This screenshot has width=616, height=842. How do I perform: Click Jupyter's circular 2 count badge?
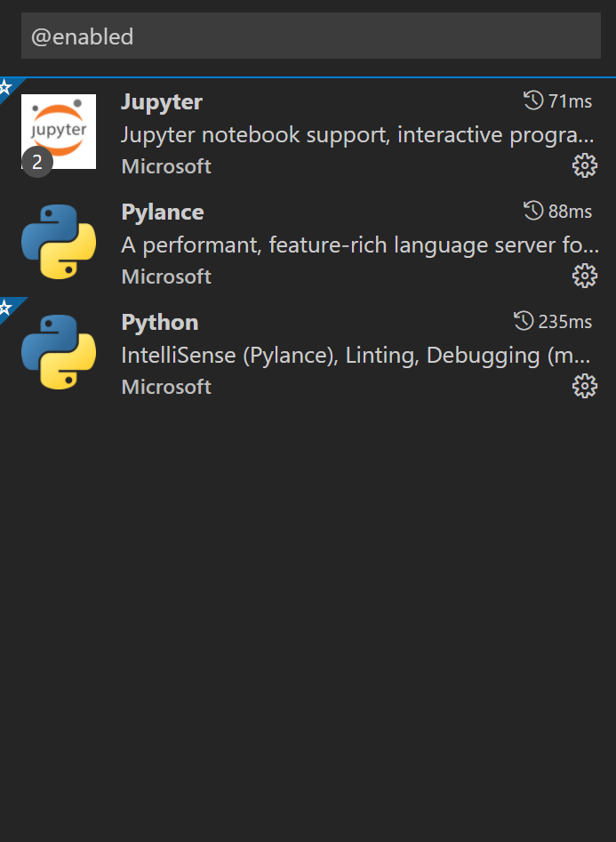click(36, 163)
